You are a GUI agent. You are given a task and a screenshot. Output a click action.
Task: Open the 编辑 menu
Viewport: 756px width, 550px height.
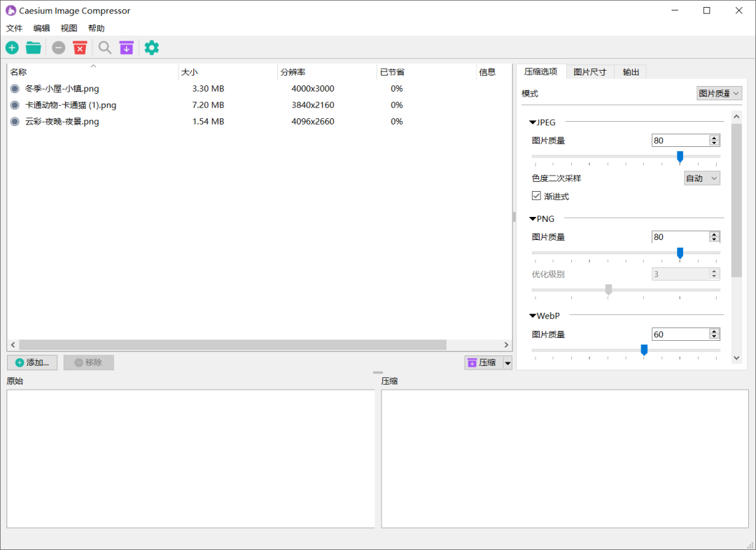tap(41, 28)
